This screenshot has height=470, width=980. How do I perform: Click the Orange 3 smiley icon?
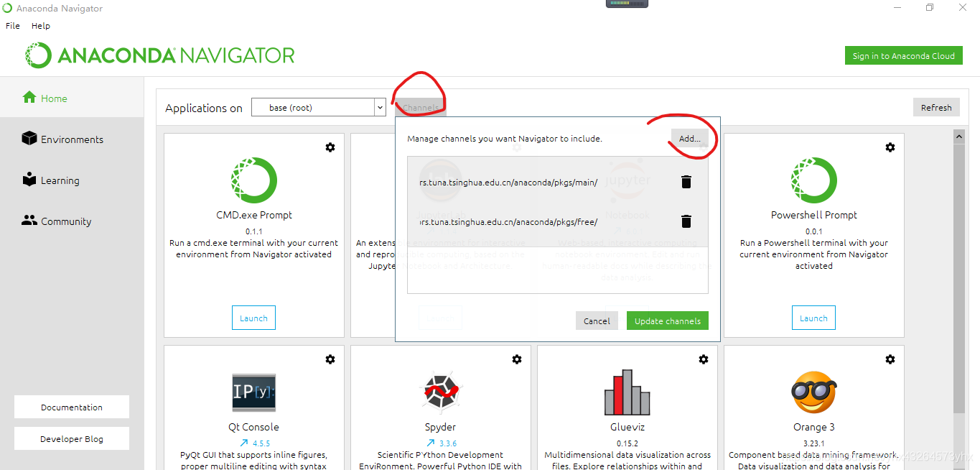[813, 392]
